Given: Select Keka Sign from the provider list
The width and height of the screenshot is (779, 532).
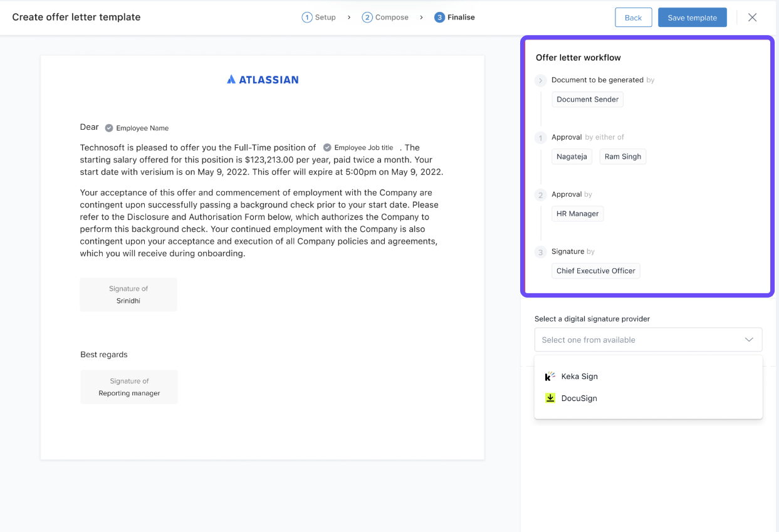Looking at the screenshot, I should (579, 377).
